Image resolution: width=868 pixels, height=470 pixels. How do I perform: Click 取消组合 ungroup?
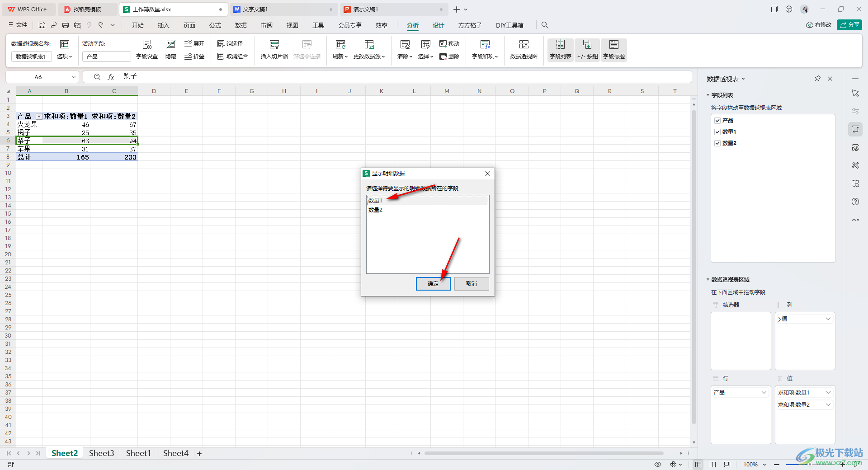click(233, 56)
